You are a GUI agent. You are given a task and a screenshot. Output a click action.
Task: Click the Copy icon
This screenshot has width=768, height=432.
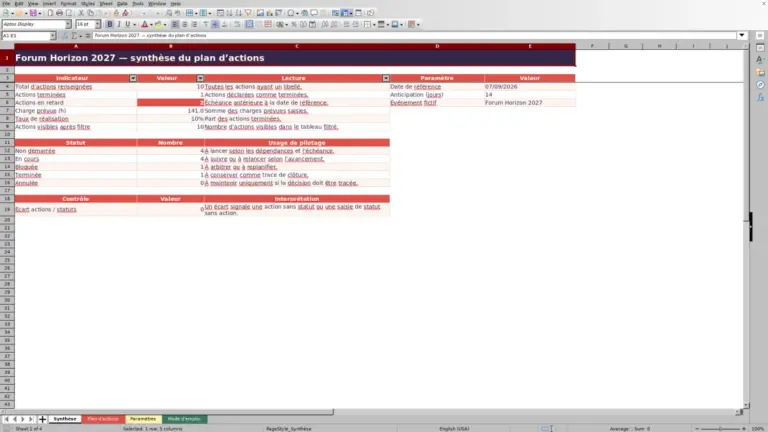pos(91,13)
